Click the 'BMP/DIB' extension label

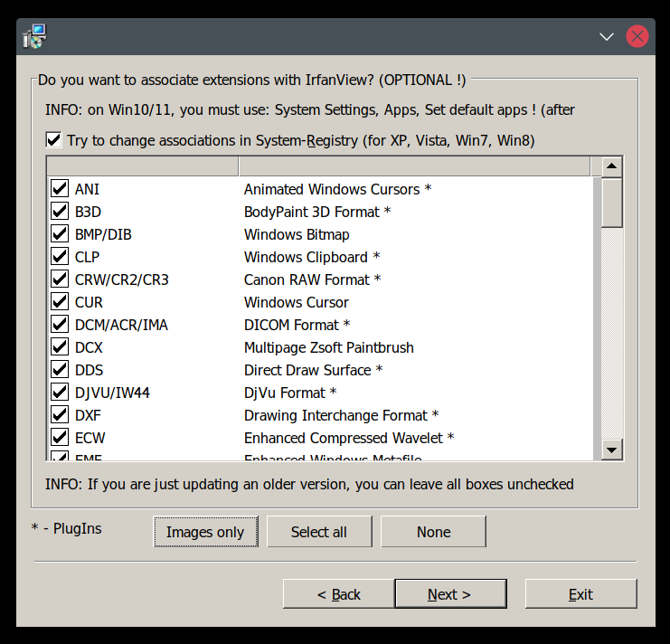click(103, 234)
